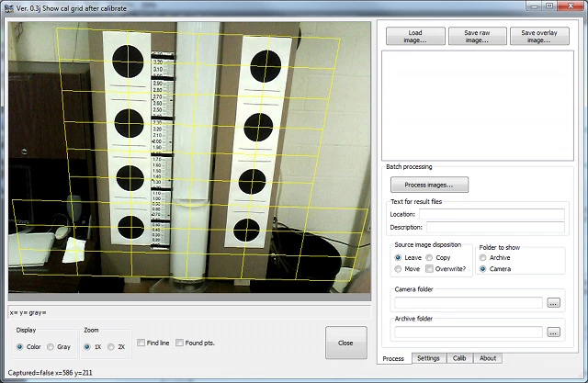This screenshot has height=383, width=588.
Task: Check the Overwrite? checkbox
Action: tap(429, 269)
